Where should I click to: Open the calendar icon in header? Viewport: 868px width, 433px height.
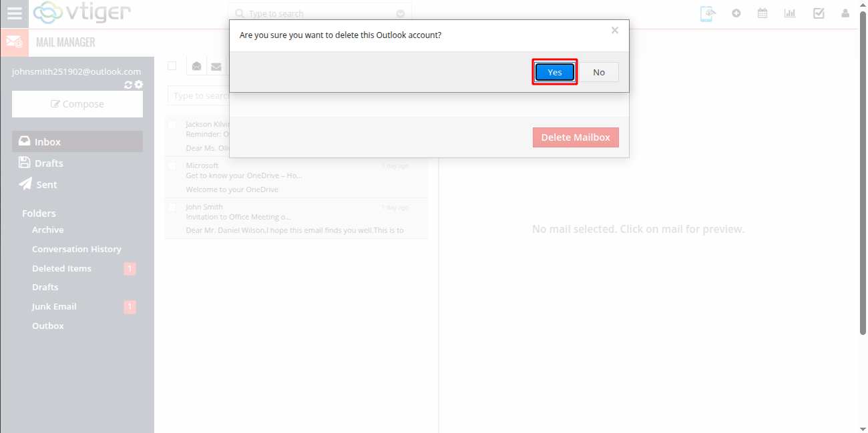[763, 13]
